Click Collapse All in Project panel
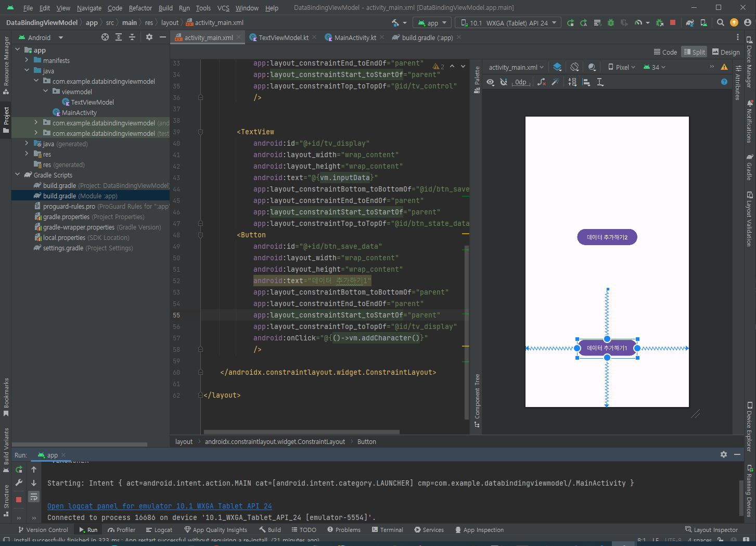 (132, 37)
